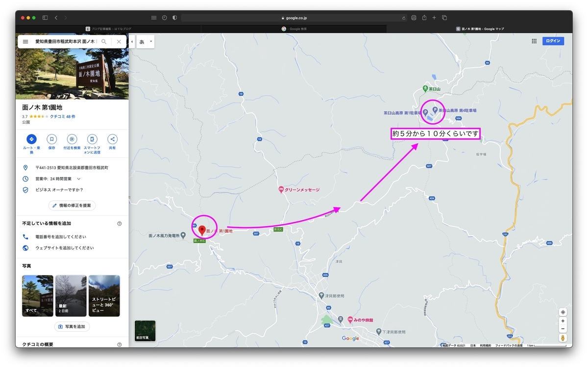This screenshot has width=588, height=368.
Task: Zoom in the map with plus button
Action: [x=563, y=321]
